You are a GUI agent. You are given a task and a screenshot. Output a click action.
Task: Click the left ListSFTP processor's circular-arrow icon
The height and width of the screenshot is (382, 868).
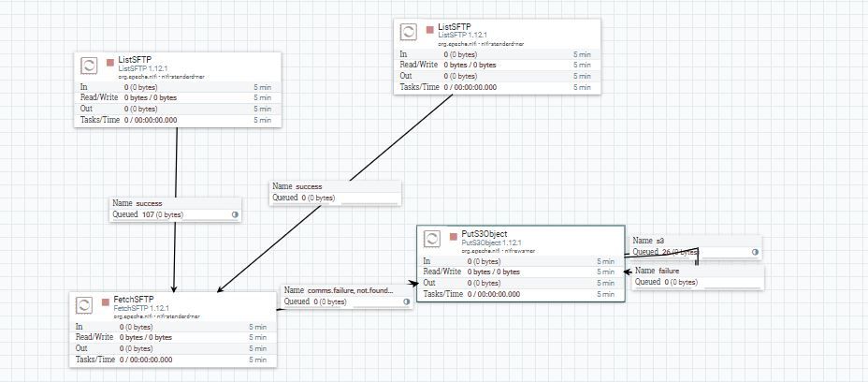pyautogui.click(x=89, y=66)
